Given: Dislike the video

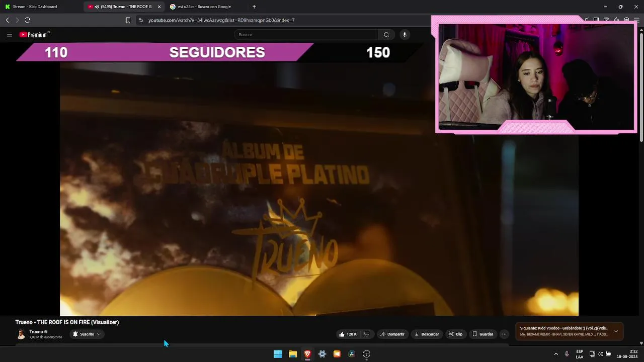Looking at the screenshot, I should click(367, 334).
